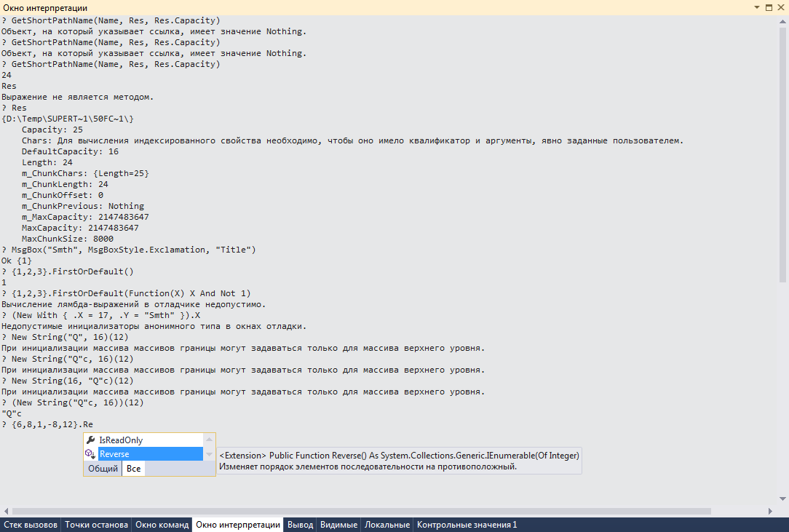The image size is (789, 532).
Task: Maximize the Immediate window panel
Action: pos(769,7)
